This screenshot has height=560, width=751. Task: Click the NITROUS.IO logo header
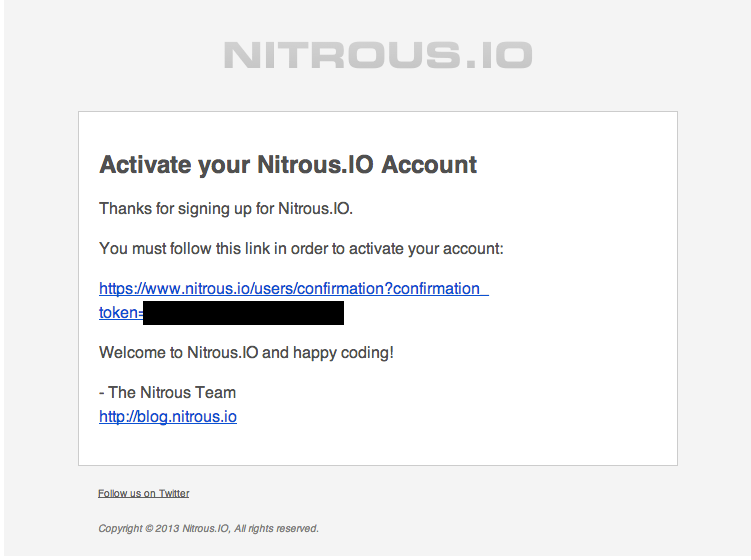click(x=378, y=55)
